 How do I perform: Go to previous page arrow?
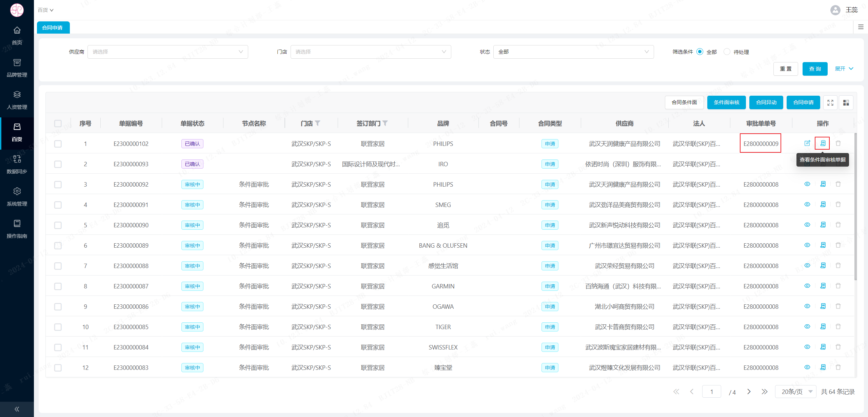point(692,392)
